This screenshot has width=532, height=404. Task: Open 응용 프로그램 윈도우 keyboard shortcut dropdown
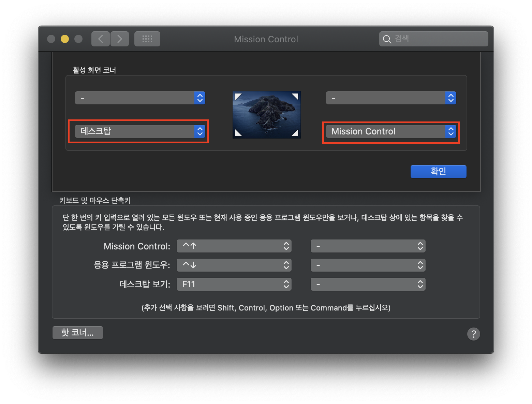234,265
